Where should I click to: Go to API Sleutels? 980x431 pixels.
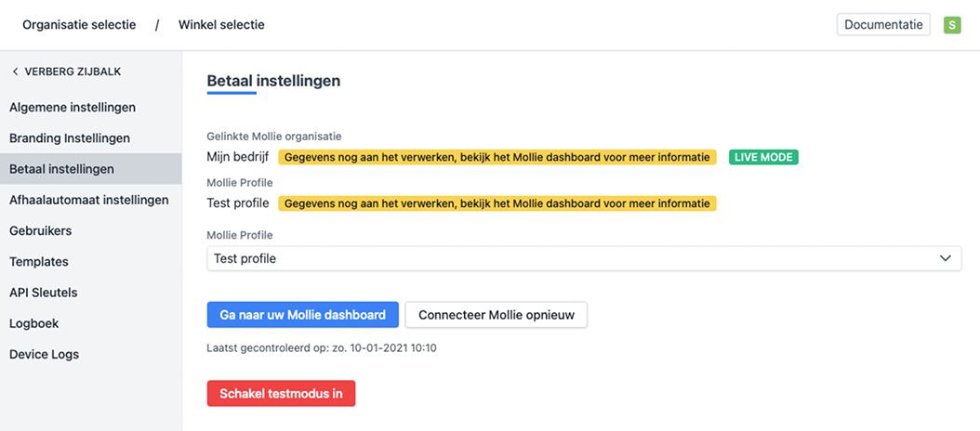[x=44, y=293]
